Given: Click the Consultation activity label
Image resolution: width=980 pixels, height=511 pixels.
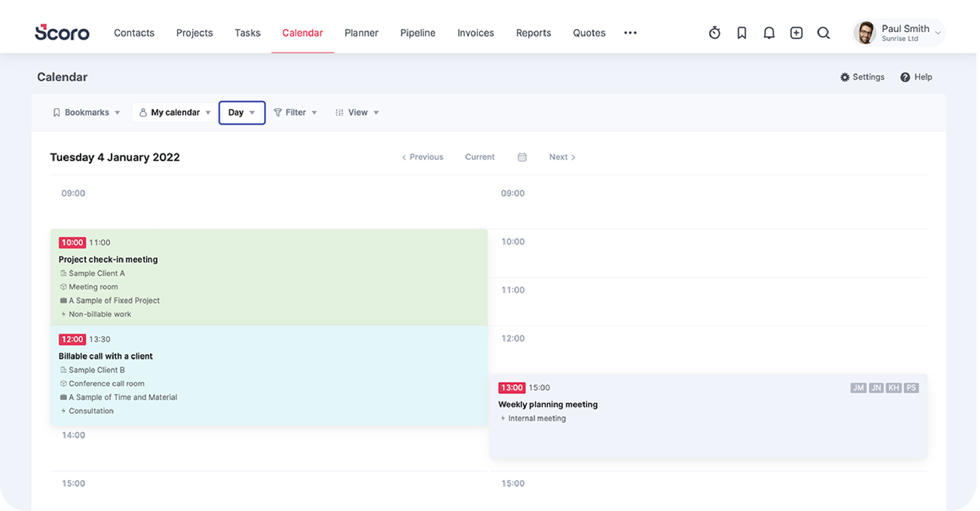Looking at the screenshot, I should pos(91,411).
